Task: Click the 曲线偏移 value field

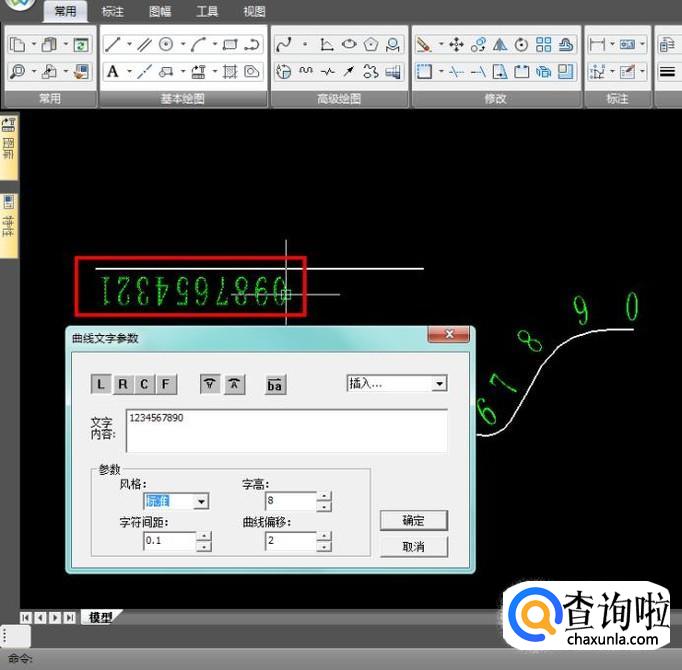Action: [x=291, y=541]
